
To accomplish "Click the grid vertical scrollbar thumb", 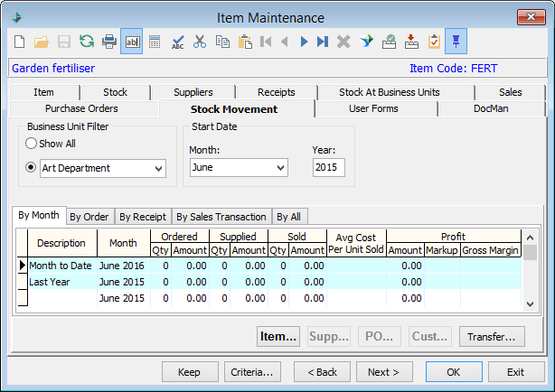I will pos(530,253).
